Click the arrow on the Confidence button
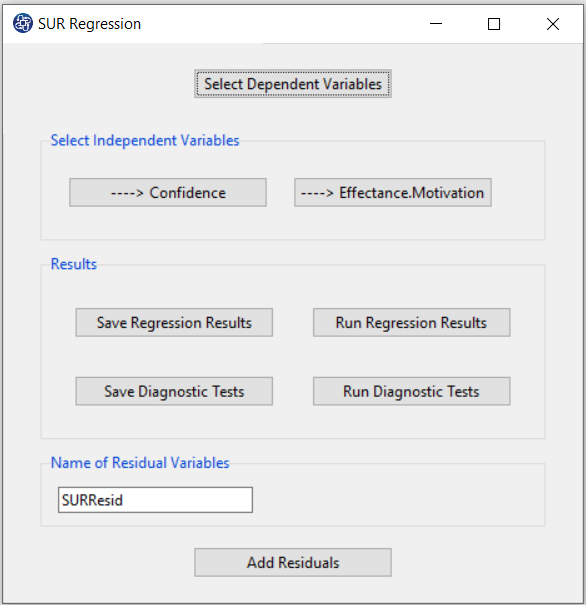 click(x=127, y=193)
